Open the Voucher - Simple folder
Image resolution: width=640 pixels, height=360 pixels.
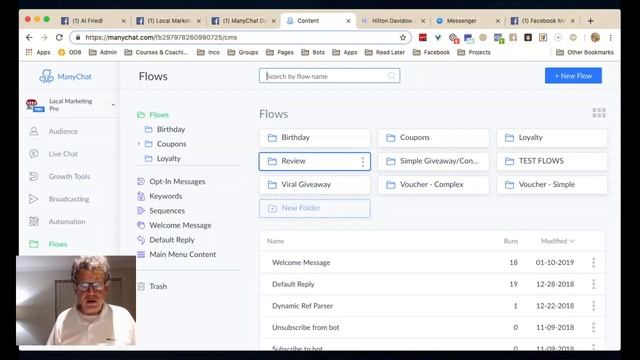click(552, 184)
